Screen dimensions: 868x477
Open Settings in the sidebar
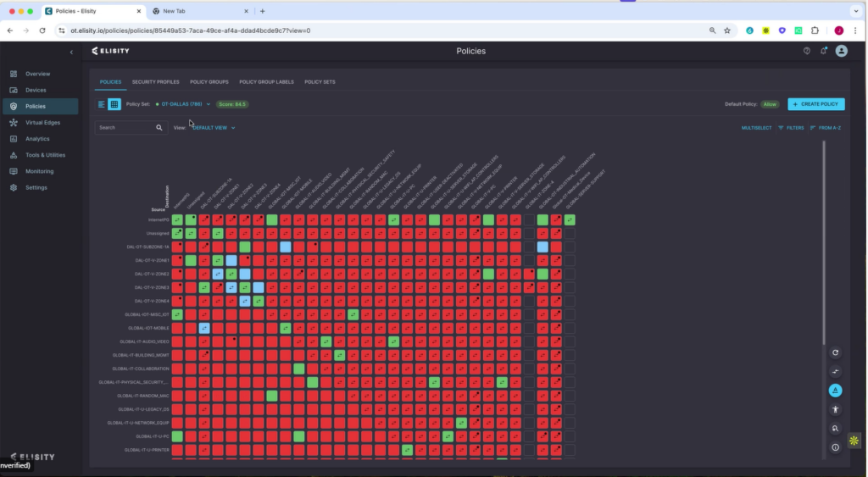point(36,187)
